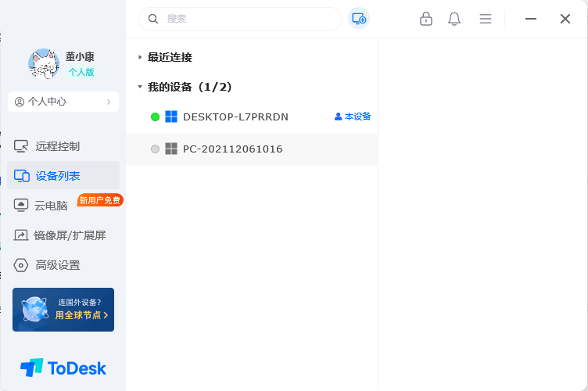
Task: Open the hamburger menu icon
Action: pyautogui.click(x=486, y=19)
